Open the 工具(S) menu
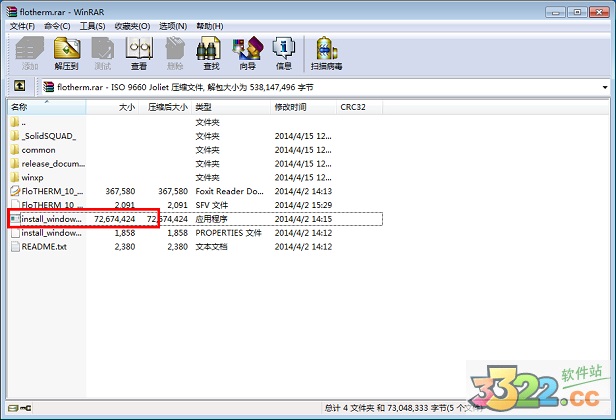Image resolution: width=616 pixels, height=420 pixels. pos(92,26)
